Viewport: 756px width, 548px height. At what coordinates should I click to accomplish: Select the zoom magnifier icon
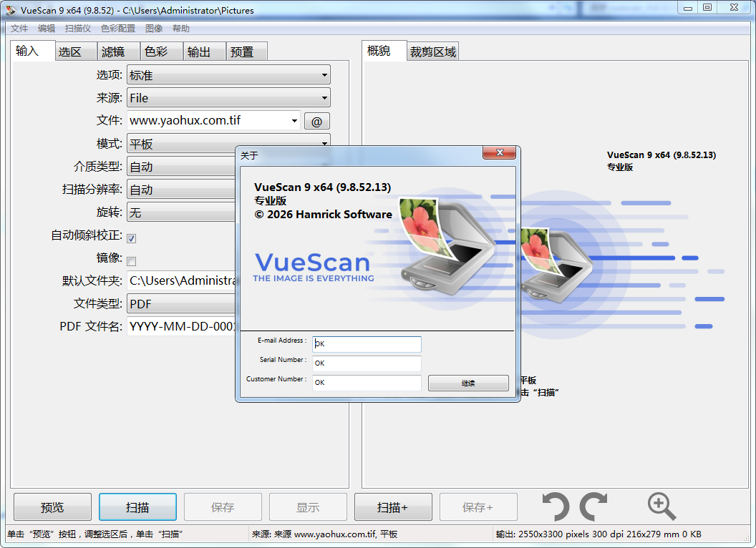(661, 507)
